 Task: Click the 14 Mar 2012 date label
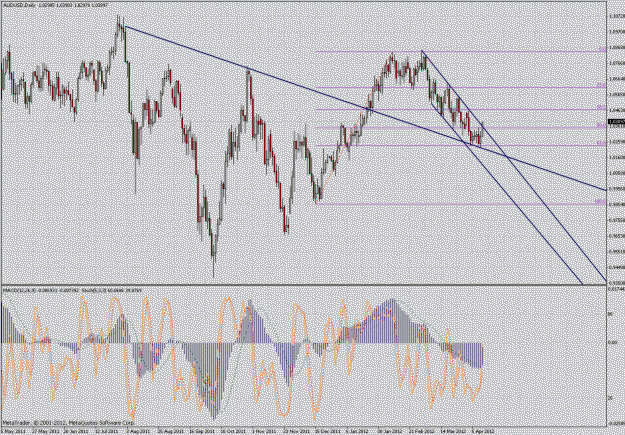pyautogui.click(x=452, y=432)
